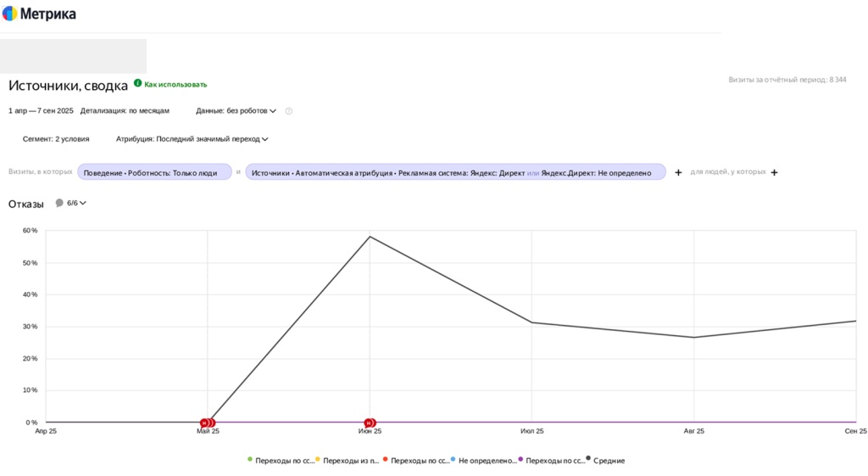Open the comment bubble icon next to Отказы
This screenshot has height=476, width=868.
tap(59, 203)
